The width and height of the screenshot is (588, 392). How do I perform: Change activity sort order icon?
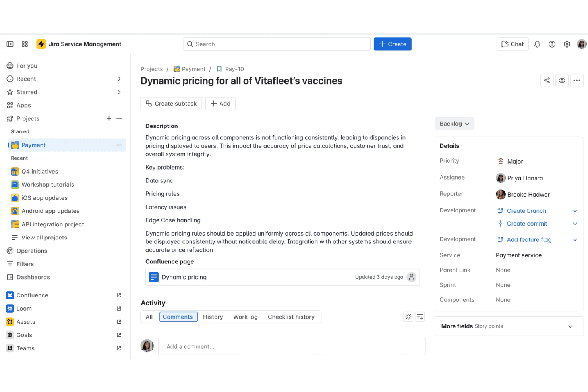420,317
